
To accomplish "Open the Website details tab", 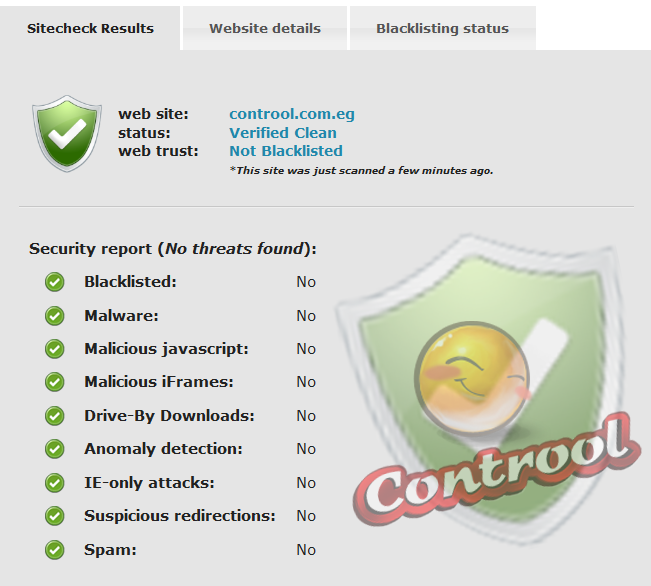I will pyautogui.click(x=265, y=28).
